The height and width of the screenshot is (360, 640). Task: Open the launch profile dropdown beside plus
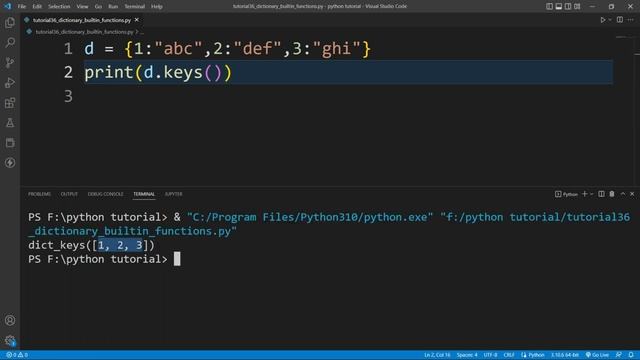click(591, 194)
